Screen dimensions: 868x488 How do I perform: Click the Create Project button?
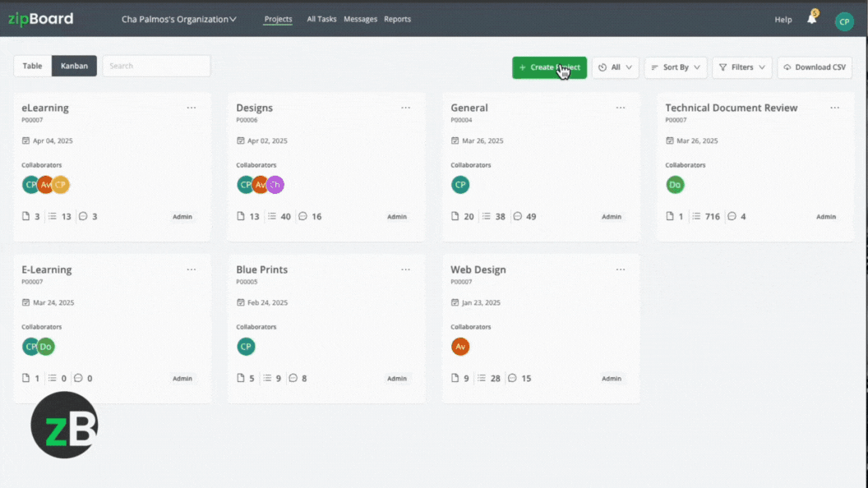coord(549,67)
